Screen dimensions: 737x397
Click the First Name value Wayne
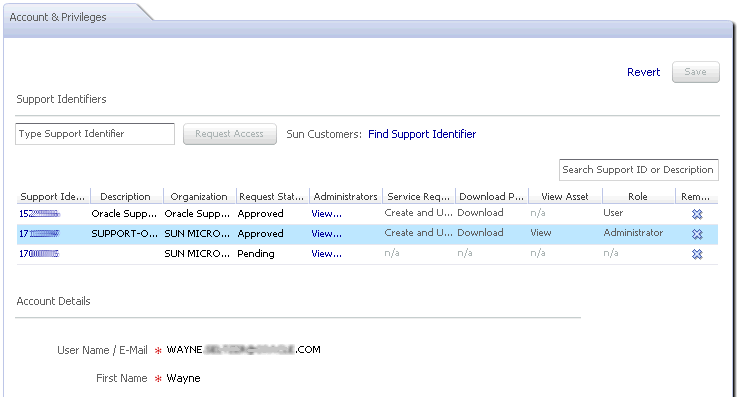coord(183,378)
